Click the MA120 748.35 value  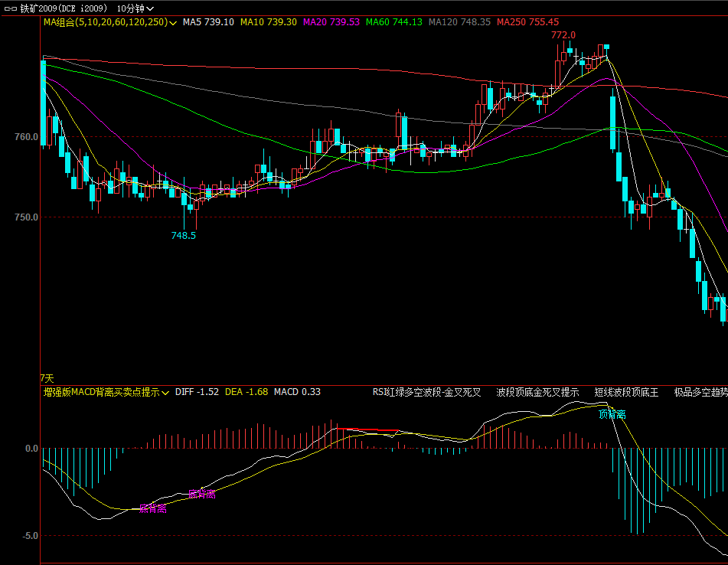(459, 22)
